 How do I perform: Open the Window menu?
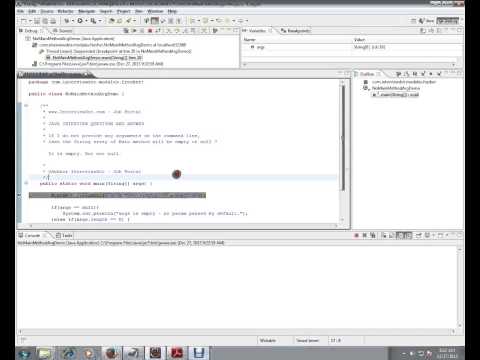coord(155,11)
